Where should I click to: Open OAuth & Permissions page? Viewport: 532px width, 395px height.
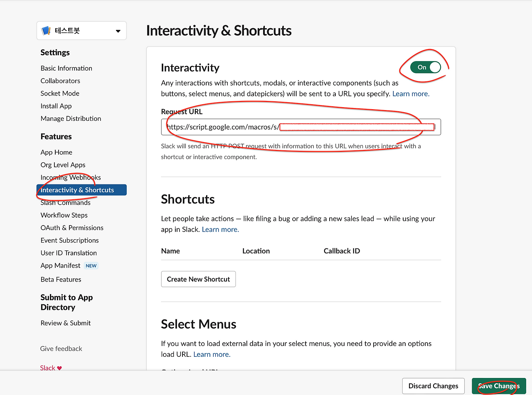[x=72, y=228]
